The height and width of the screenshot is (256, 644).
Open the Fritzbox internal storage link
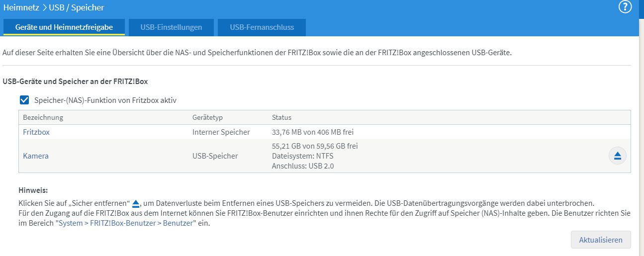pos(36,132)
